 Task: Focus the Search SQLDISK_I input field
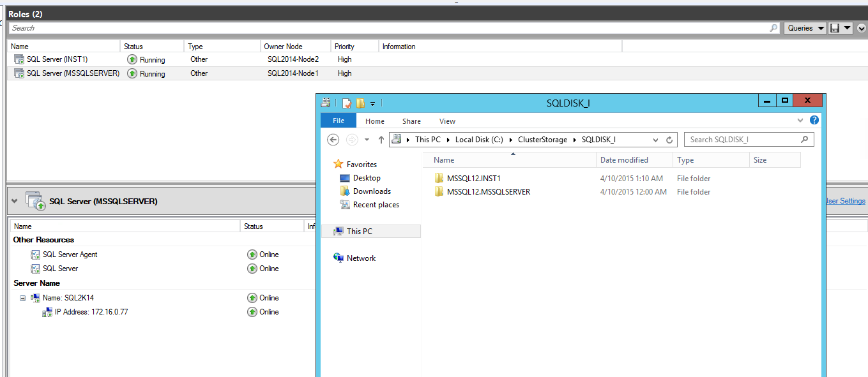(743, 140)
